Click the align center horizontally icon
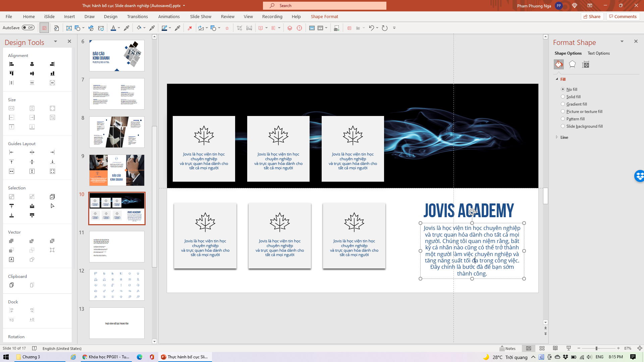Viewport: 644px width, 362px height. click(x=32, y=64)
